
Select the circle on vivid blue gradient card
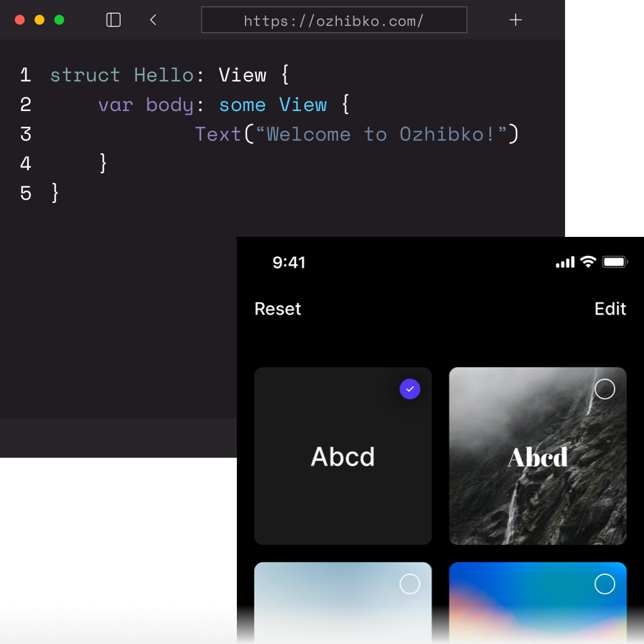605,584
